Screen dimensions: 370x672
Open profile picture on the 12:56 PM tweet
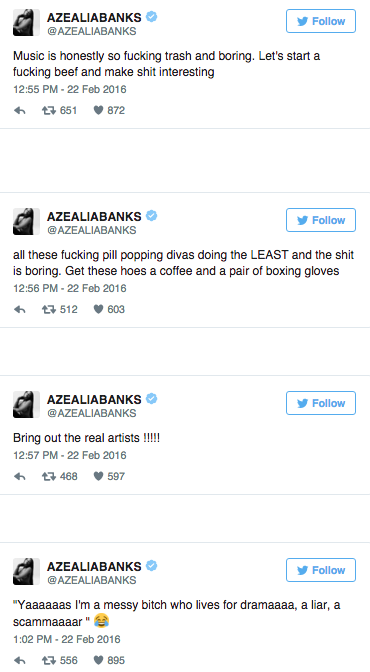[26, 222]
